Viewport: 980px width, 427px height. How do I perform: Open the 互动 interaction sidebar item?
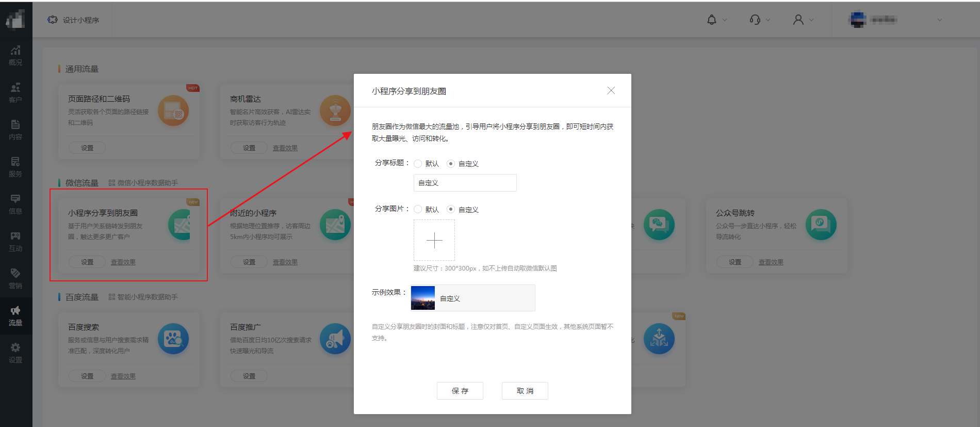click(15, 242)
